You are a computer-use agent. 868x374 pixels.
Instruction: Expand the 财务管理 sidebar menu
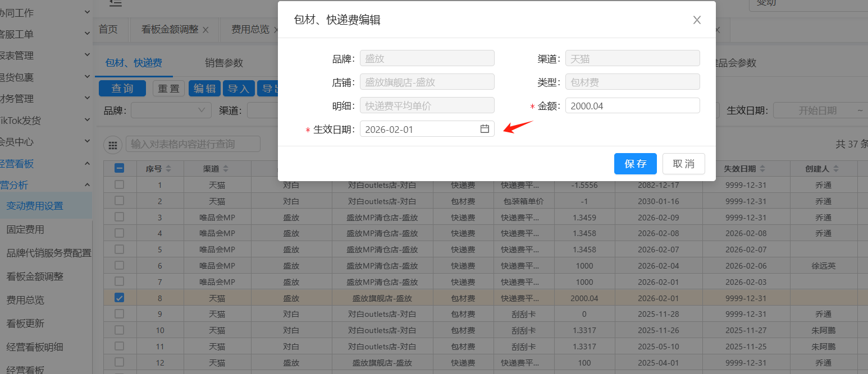(87, 99)
